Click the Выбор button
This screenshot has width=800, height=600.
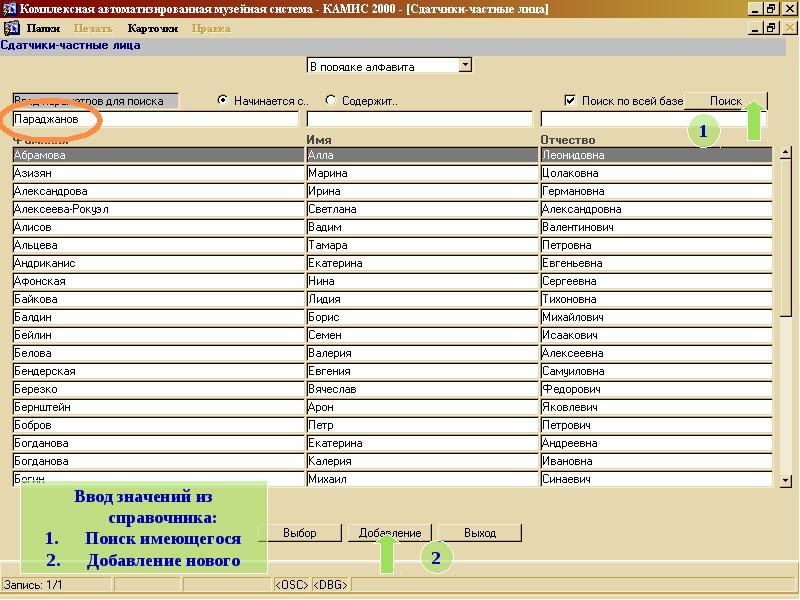(x=300, y=533)
